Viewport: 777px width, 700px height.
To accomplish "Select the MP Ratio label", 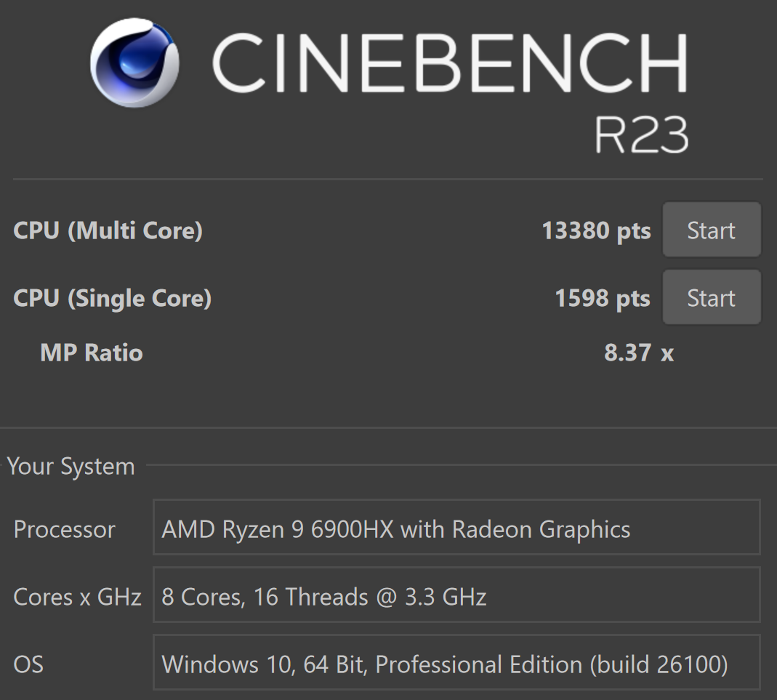I will [92, 353].
